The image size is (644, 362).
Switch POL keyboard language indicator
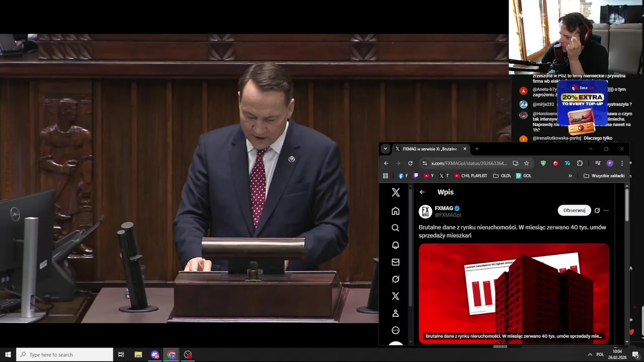[600, 354]
